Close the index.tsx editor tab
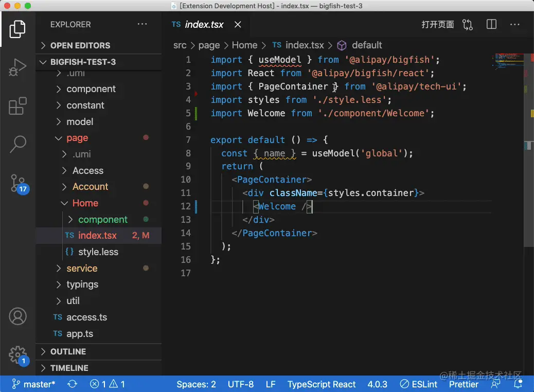Image resolution: width=534 pixels, height=392 pixels. coord(238,25)
